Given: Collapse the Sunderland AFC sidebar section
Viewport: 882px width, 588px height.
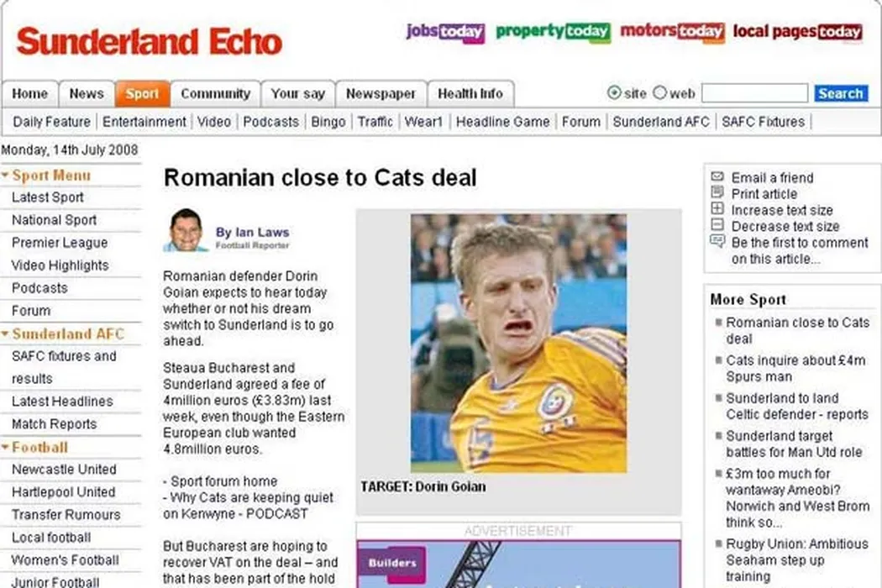Looking at the screenshot, I should pos(5,333).
